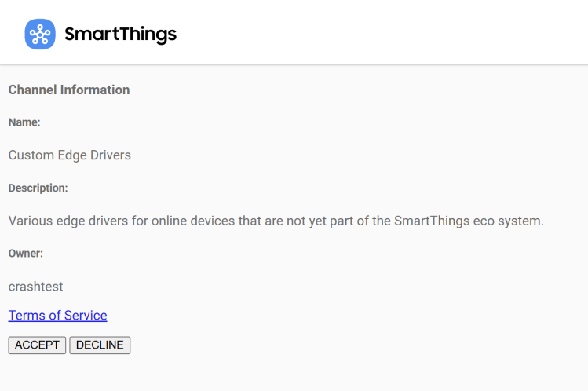Click the owner name crashtest
Screen dimensions: 588x391
(35, 287)
